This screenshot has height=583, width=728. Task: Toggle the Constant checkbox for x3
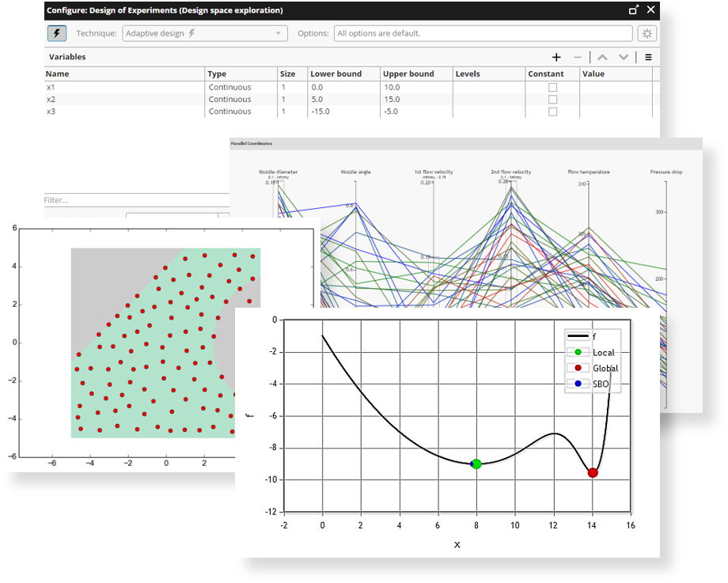[552, 112]
